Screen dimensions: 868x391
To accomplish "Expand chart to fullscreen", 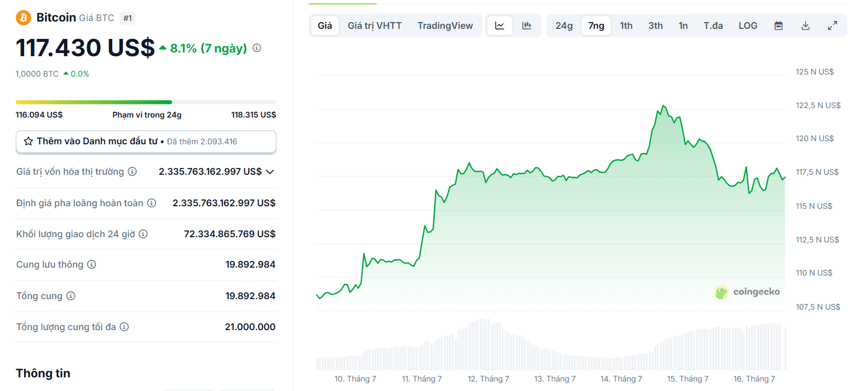I will (x=832, y=26).
